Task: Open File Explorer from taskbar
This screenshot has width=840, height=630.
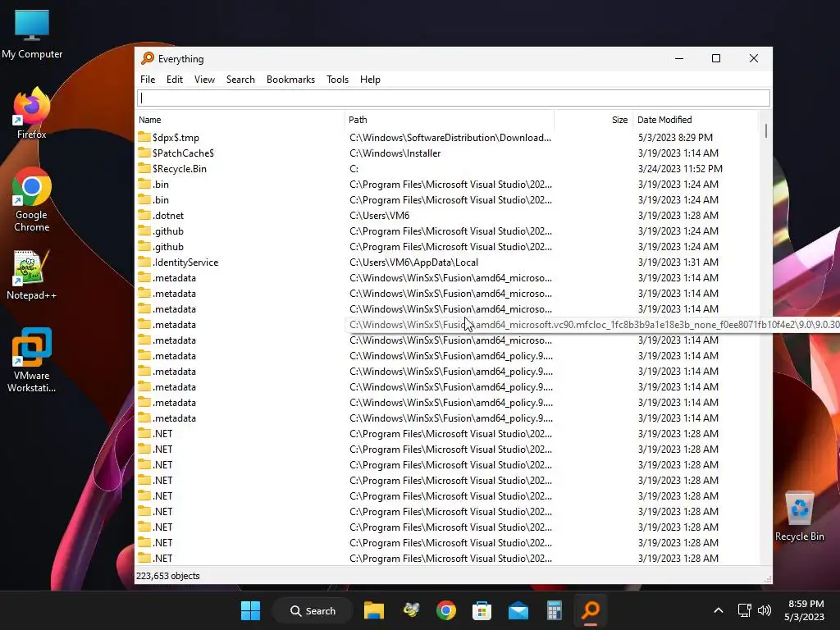Action: pos(374,610)
